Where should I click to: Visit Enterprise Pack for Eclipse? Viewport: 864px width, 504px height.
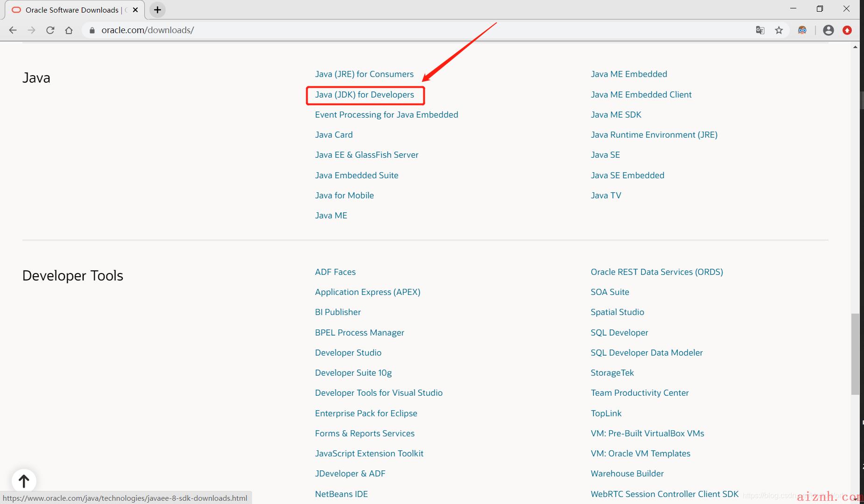click(366, 413)
